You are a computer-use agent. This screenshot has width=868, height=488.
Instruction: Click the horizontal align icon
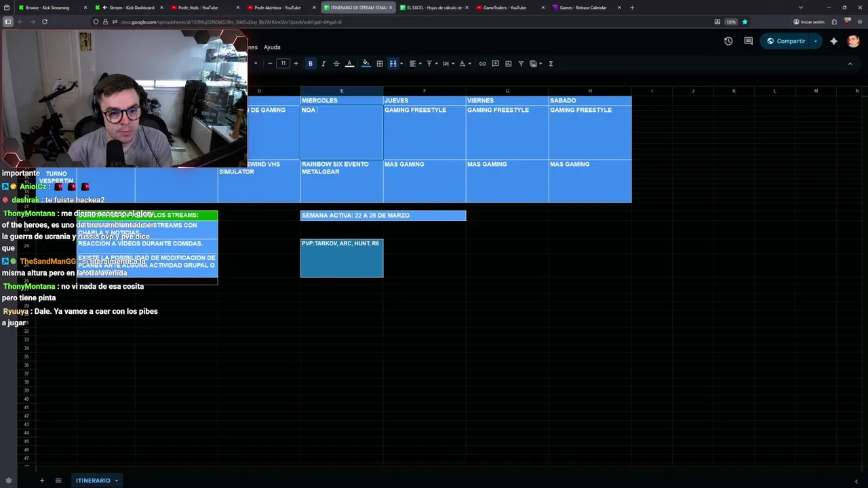(x=412, y=64)
